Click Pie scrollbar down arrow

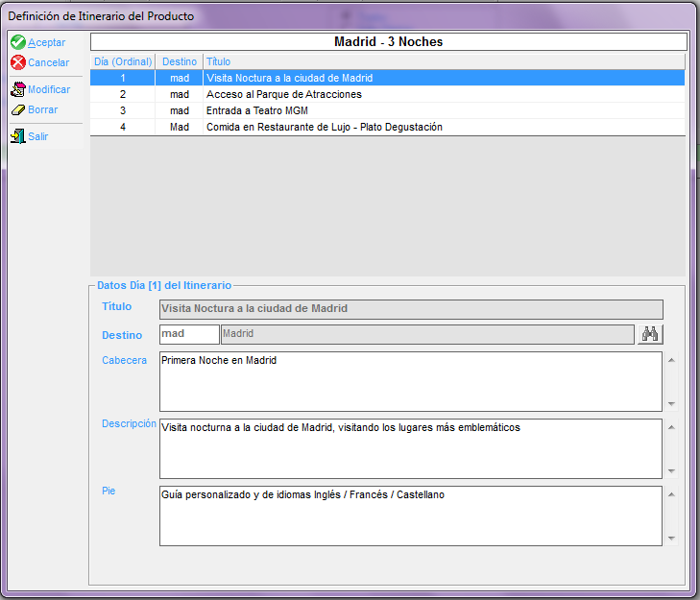[x=671, y=539]
